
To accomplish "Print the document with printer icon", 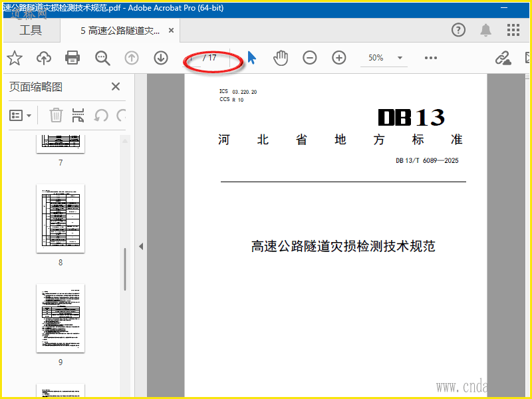I will click(72, 58).
